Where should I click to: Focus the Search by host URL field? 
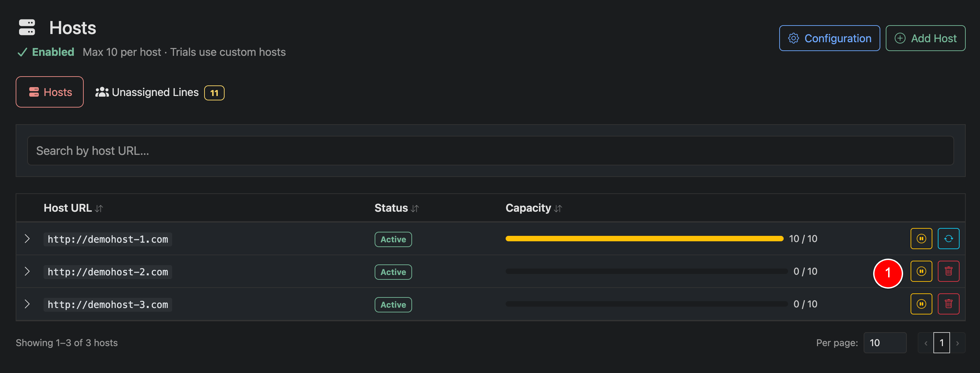pos(490,151)
